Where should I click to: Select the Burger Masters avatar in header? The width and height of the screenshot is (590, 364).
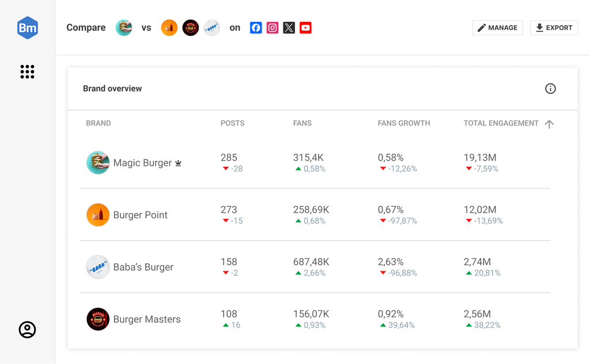click(191, 28)
